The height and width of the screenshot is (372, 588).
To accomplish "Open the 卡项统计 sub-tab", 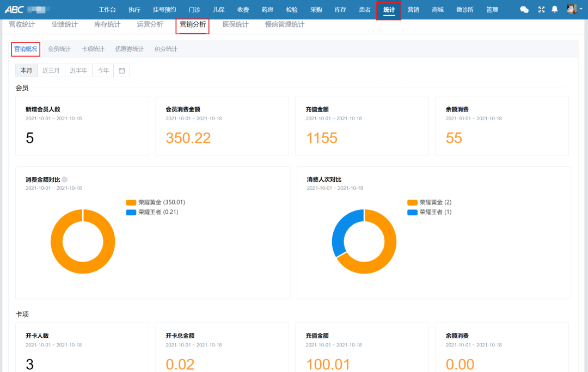I will coord(93,49).
